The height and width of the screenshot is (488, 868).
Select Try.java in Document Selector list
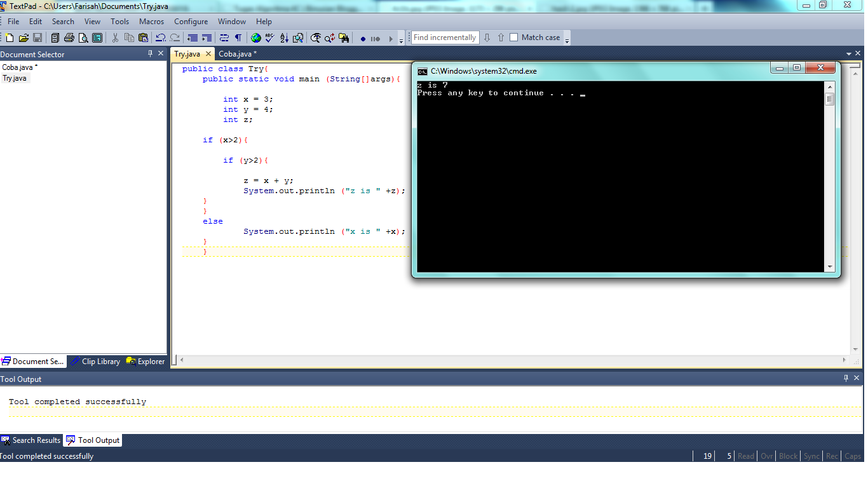click(x=15, y=78)
